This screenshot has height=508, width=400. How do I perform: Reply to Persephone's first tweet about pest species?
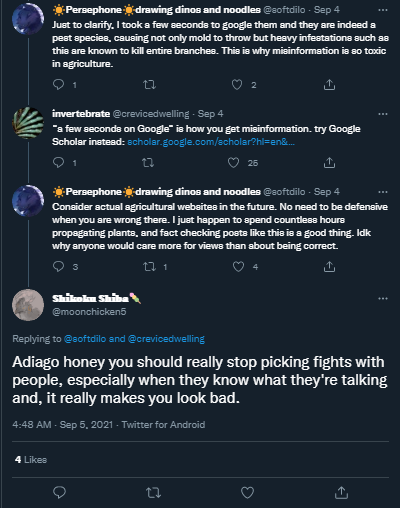(59, 85)
